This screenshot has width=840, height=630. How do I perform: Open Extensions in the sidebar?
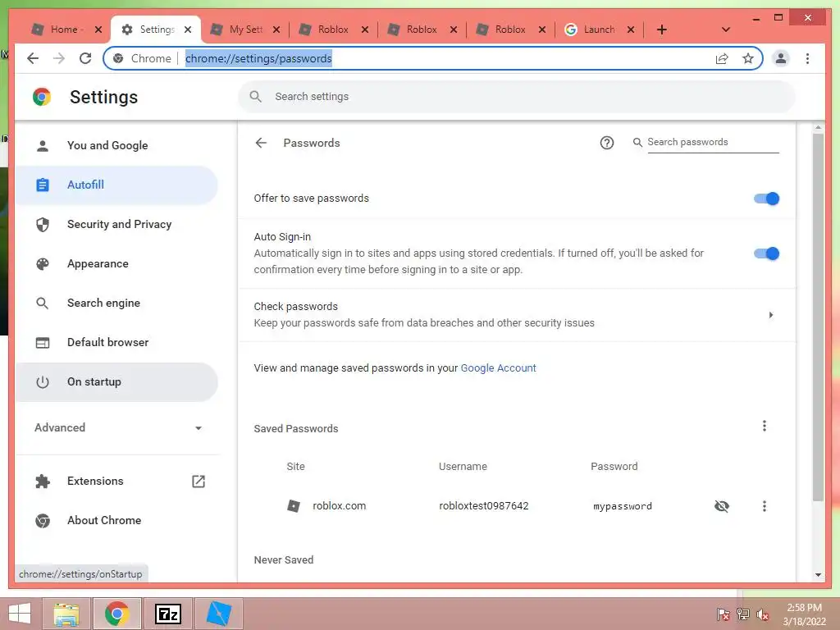[x=116, y=481]
